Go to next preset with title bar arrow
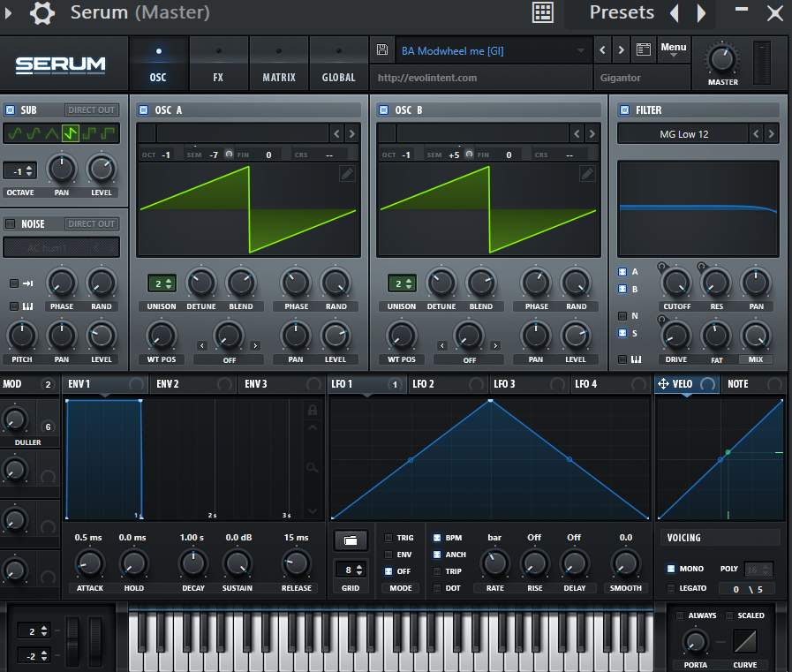This screenshot has width=792, height=672. (x=701, y=12)
